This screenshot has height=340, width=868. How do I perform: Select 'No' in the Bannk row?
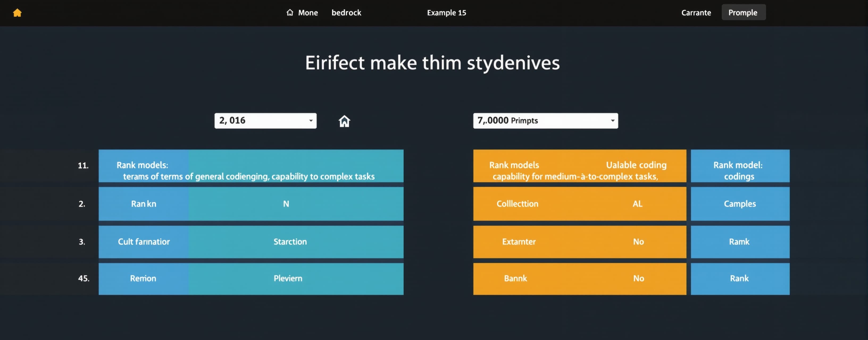[638, 279]
